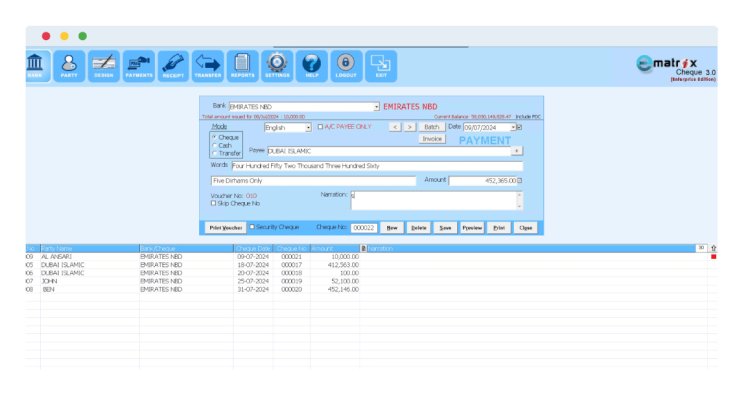Click the New button
The height and width of the screenshot is (415, 750).
coord(392,228)
